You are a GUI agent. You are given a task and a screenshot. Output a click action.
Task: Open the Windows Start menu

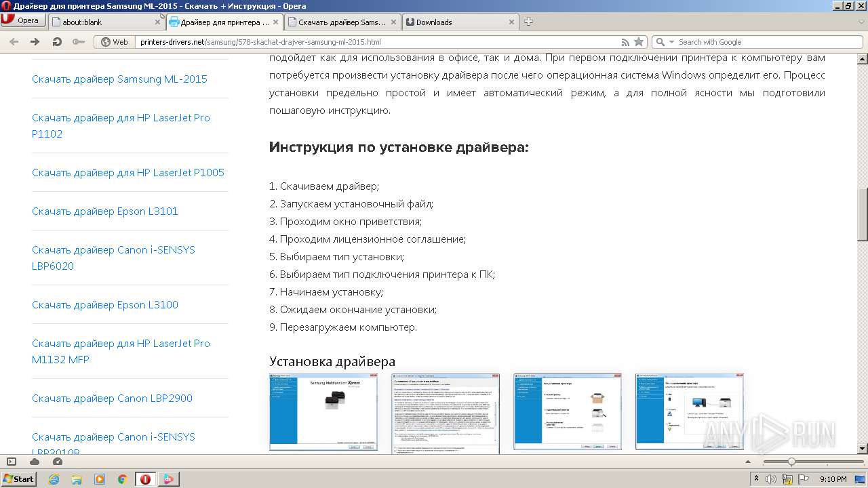(18, 479)
